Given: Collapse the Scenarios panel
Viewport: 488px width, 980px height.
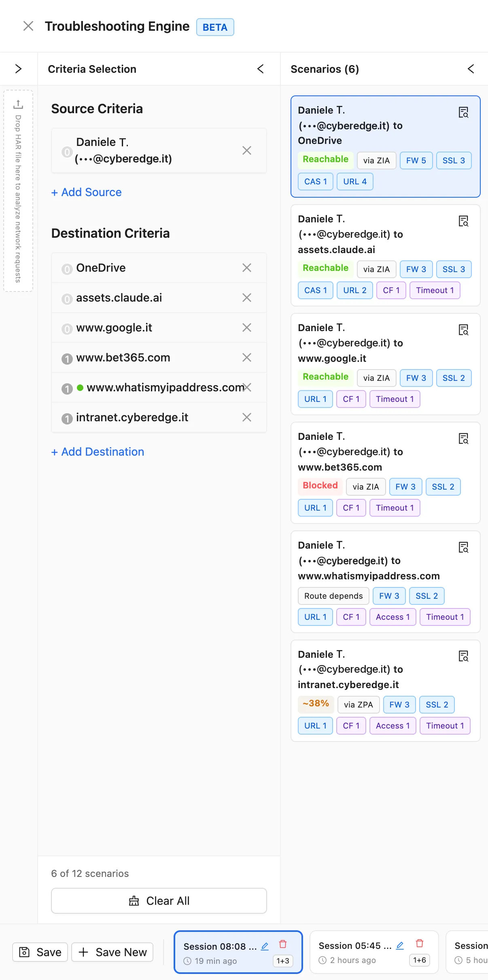Looking at the screenshot, I should pos(471,69).
